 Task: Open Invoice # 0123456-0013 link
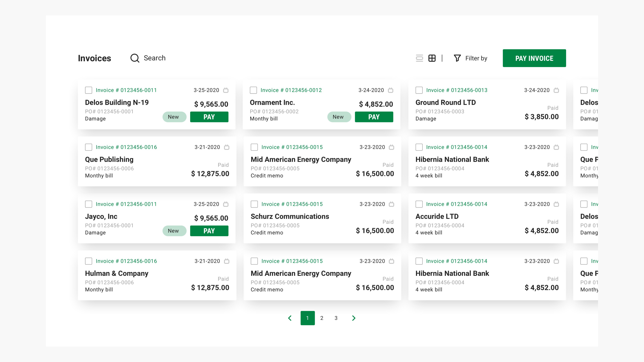pyautogui.click(x=457, y=90)
